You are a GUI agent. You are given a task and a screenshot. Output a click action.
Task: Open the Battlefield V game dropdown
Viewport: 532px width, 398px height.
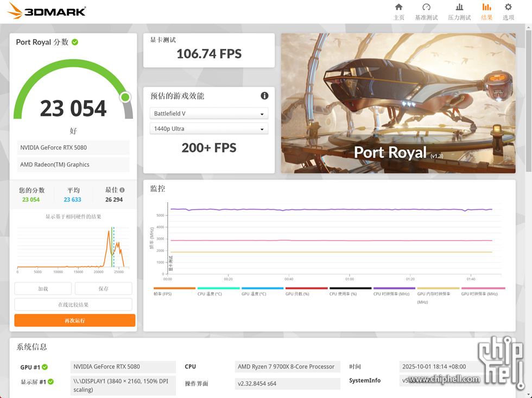(209, 113)
